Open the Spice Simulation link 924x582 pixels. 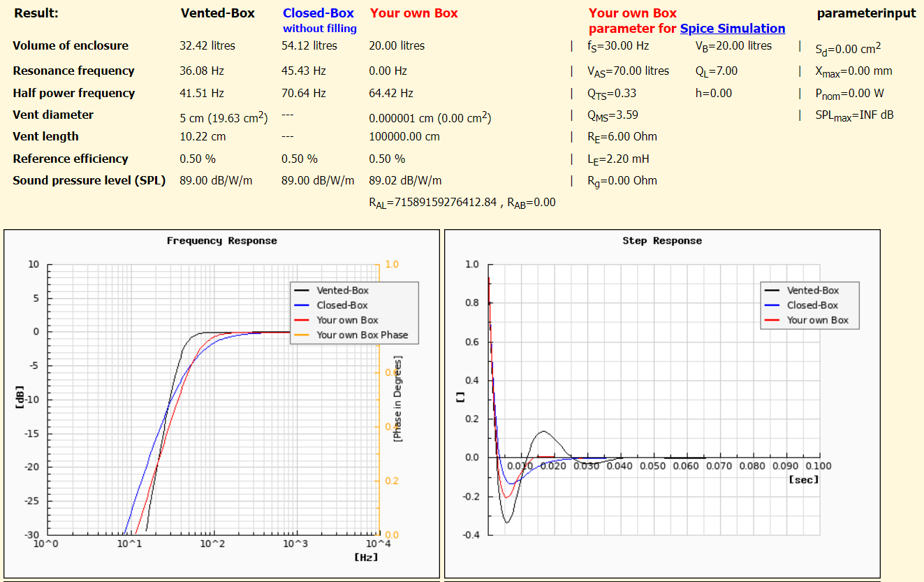[x=733, y=29]
